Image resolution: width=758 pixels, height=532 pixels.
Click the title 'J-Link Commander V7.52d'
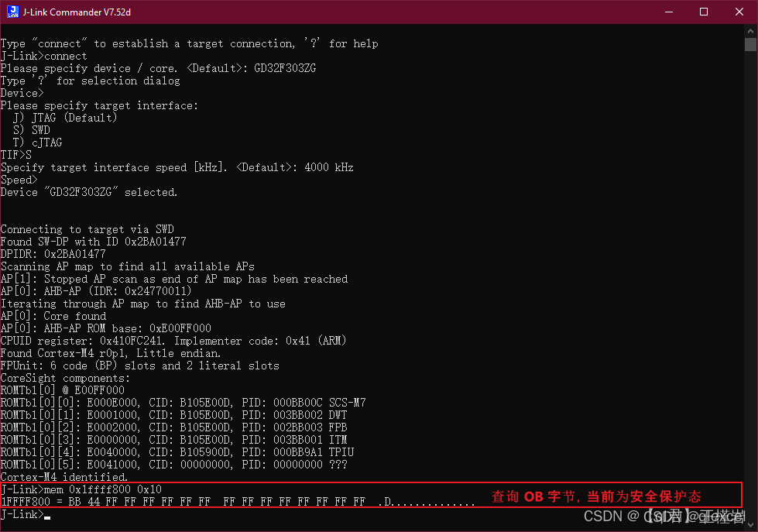77,12
